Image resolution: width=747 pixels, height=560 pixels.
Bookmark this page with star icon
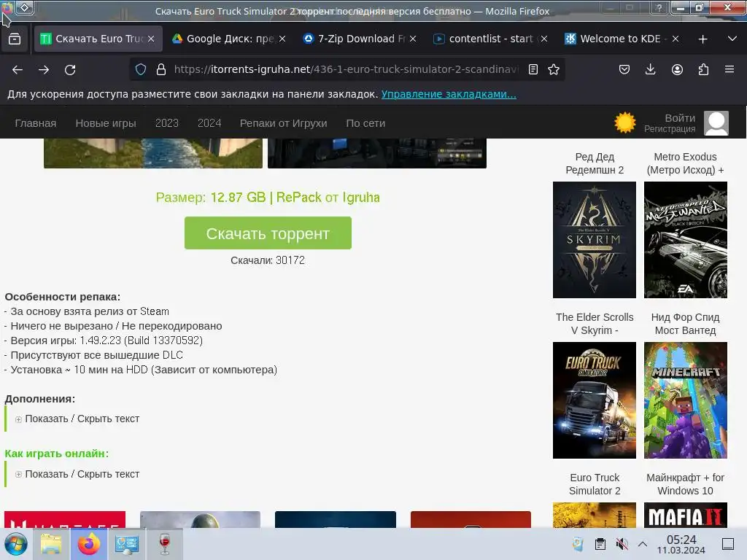[x=554, y=69]
